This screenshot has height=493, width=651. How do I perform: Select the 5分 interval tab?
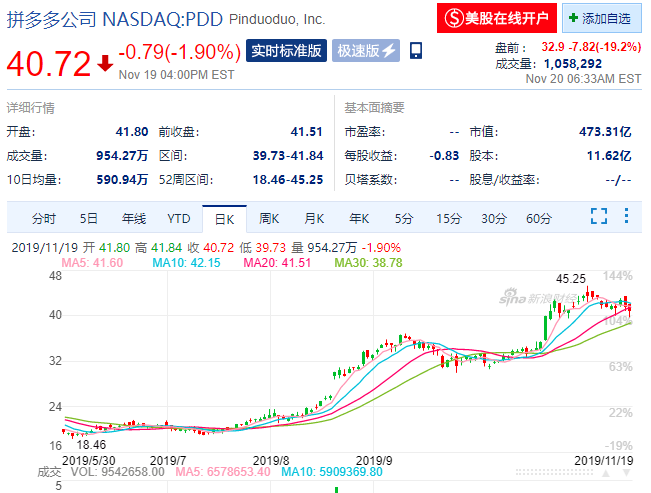click(404, 218)
